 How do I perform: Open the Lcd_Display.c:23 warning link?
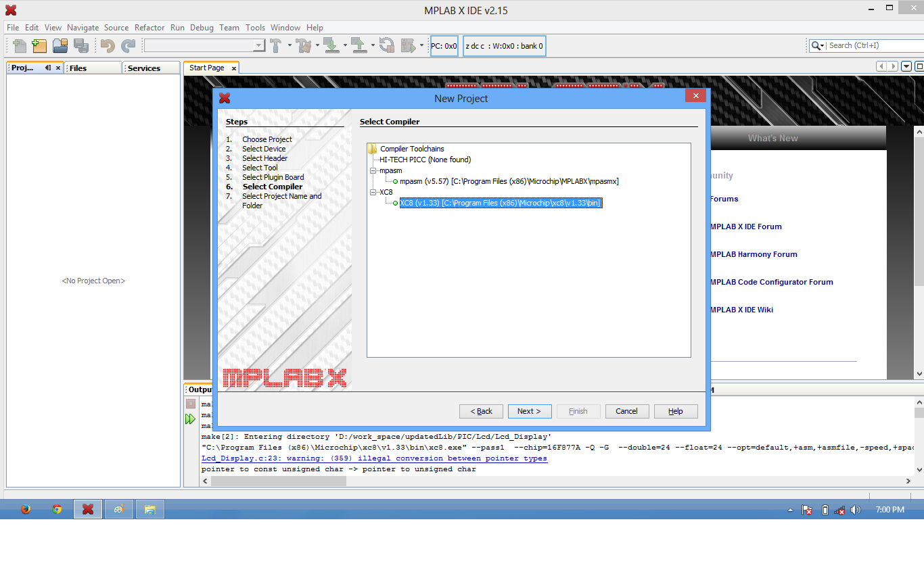(374, 458)
